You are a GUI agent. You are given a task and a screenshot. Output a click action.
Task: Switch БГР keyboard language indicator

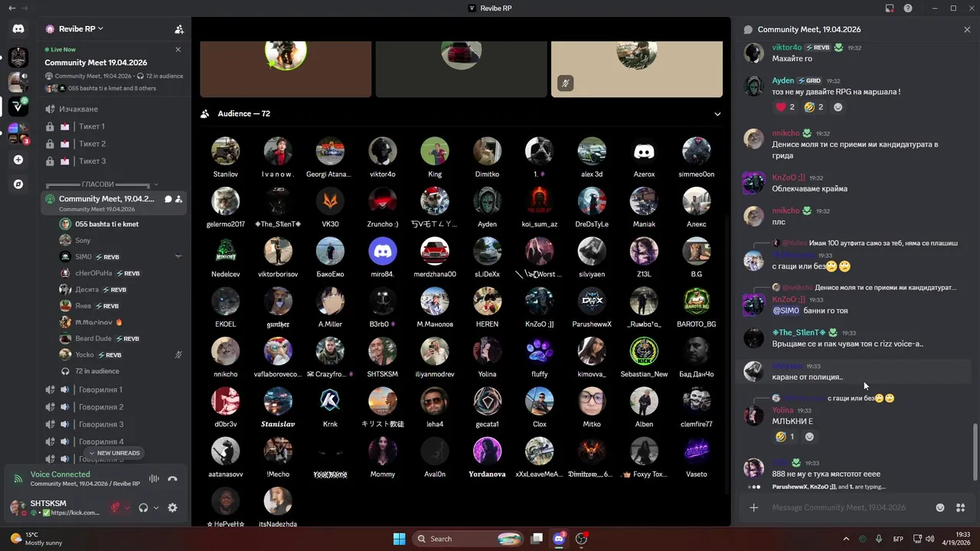coord(898,539)
